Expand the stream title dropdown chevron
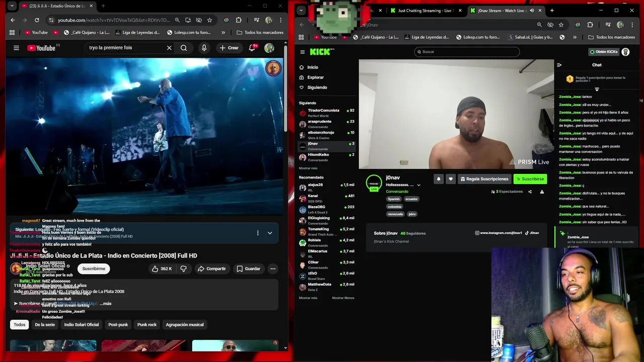This screenshot has height=362, width=644. [x=419, y=185]
